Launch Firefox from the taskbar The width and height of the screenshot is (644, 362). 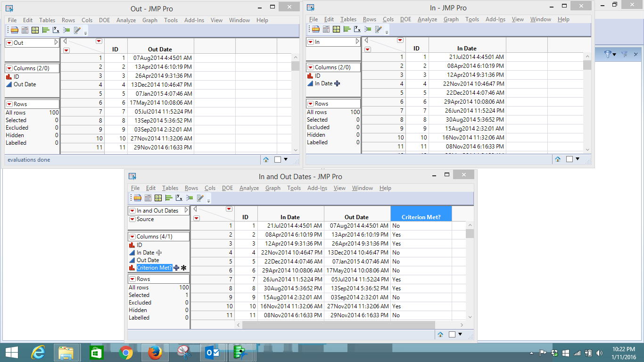pyautogui.click(x=155, y=353)
